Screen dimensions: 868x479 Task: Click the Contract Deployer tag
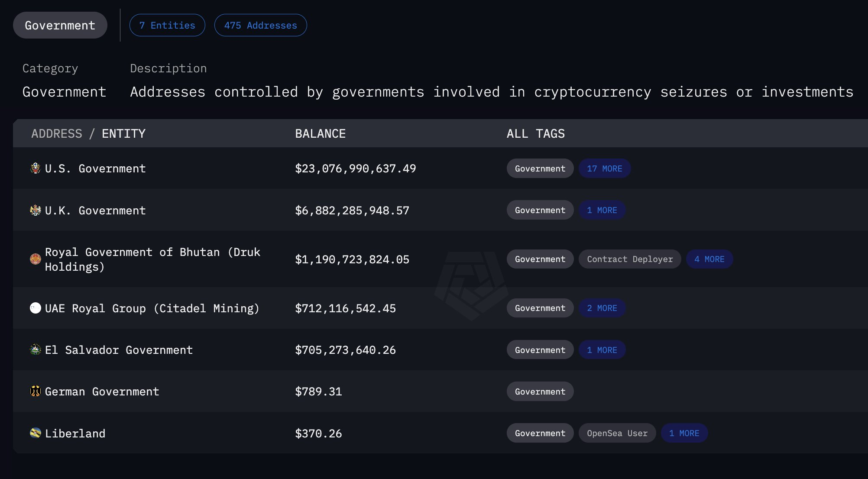point(630,259)
